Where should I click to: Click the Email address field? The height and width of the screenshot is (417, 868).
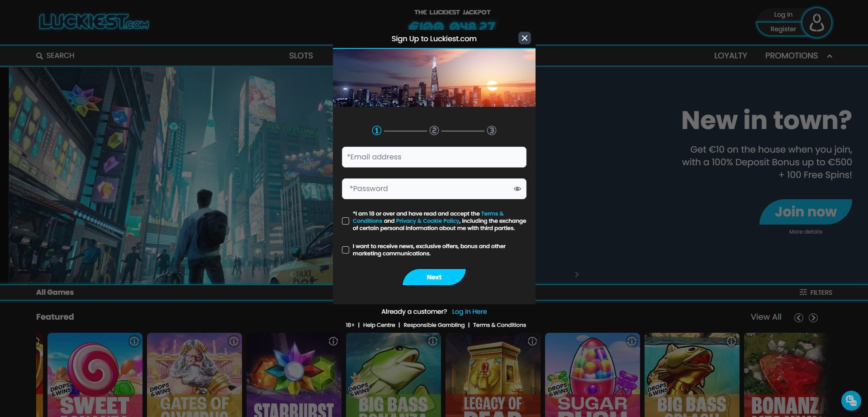[434, 157]
